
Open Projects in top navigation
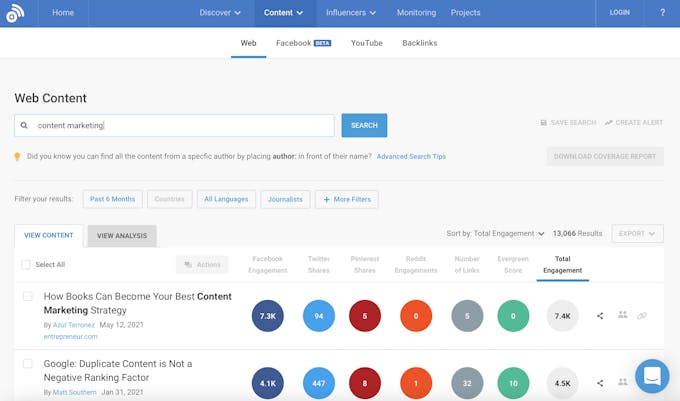(x=465, y=13)
